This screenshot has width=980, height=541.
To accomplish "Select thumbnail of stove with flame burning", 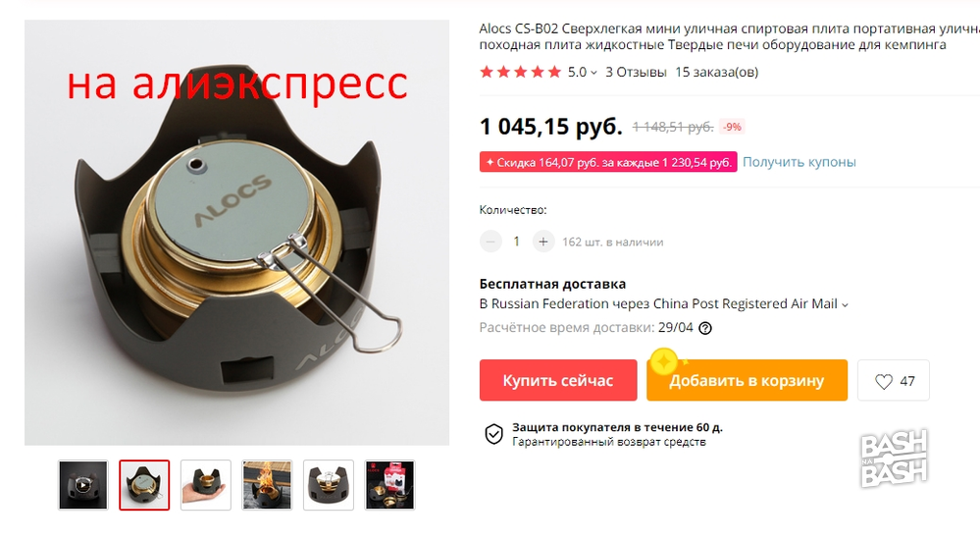I will click(267, 485).
